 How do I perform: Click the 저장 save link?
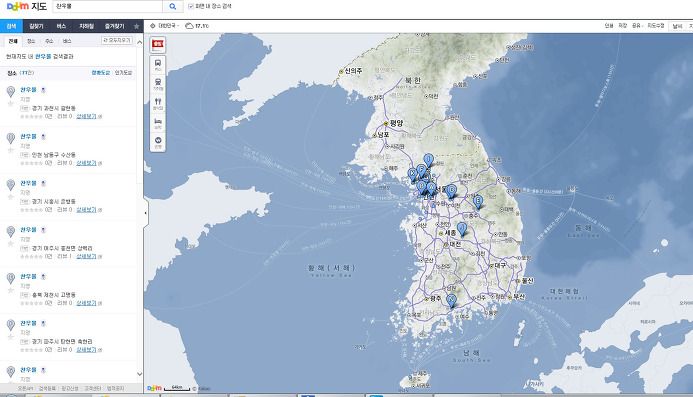point(623,26)
